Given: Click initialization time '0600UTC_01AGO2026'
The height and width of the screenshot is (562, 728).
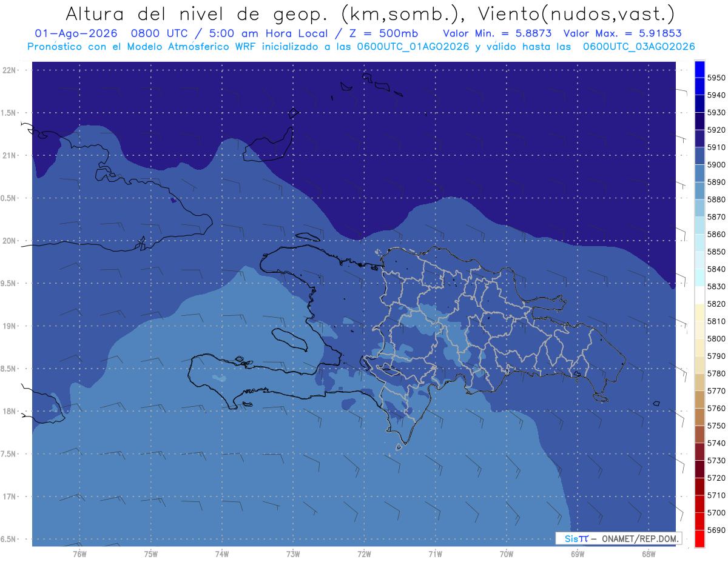Looking at the screenshot, I should tap(414, 47).
